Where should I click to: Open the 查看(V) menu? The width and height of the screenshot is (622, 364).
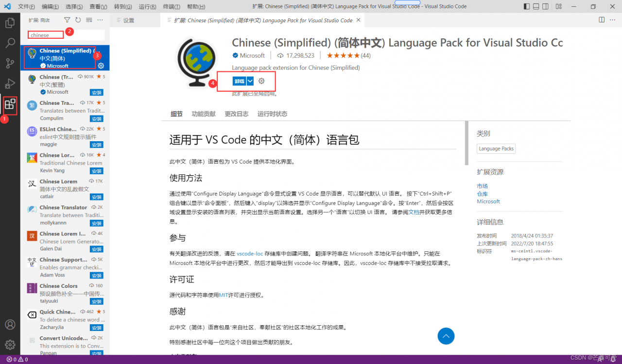point(99,7)
